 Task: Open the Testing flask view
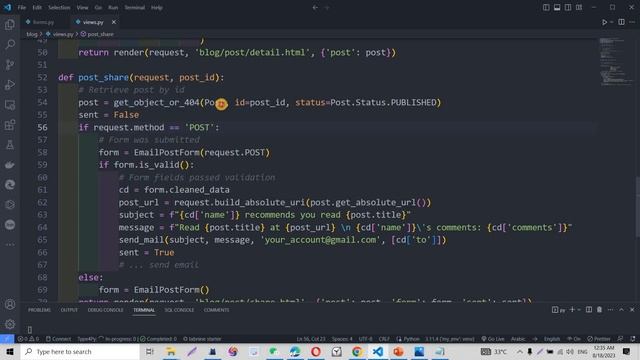(x=10, y=144)
